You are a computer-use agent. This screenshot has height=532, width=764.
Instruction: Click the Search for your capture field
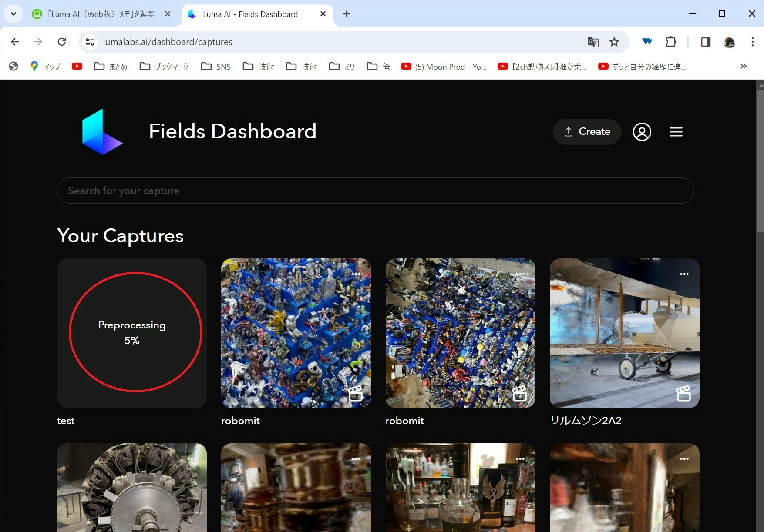[x=375, y=191]
